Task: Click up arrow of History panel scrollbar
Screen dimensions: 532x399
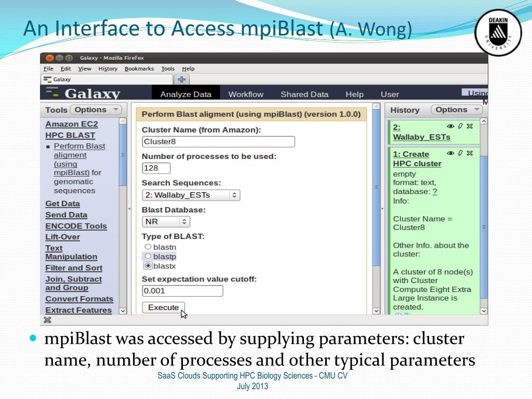Action: coord(484,121)
